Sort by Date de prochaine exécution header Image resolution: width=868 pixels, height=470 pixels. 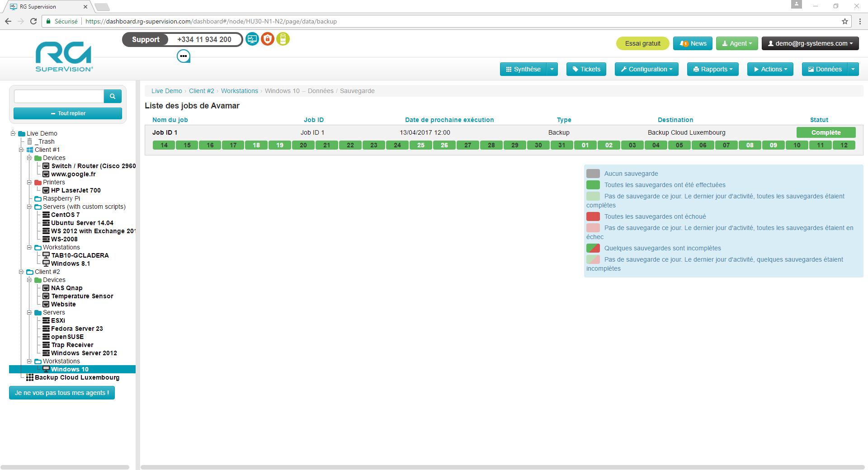pyautogui.click(x=449, y=120)
